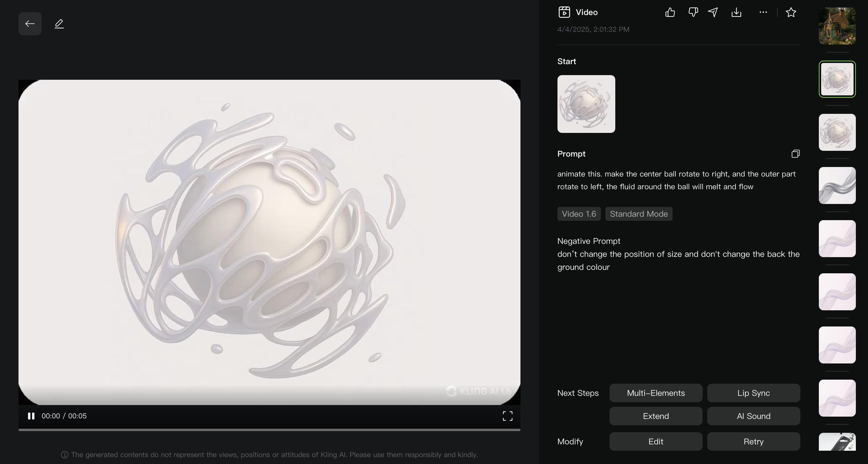
Task: Copy the prompt text
Action: point(795,154)
